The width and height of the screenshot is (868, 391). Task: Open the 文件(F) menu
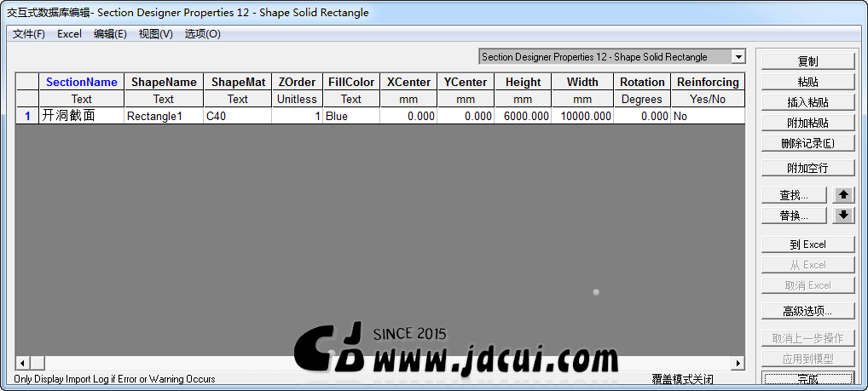click(x=29, y=34)
